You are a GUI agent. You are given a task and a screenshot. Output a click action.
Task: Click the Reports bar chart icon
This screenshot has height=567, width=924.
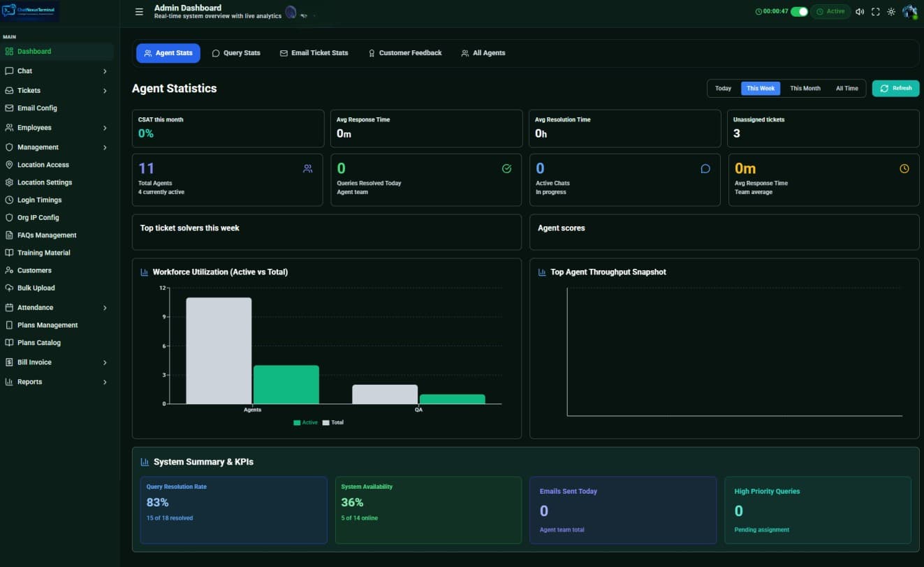(x=10, y=382)
